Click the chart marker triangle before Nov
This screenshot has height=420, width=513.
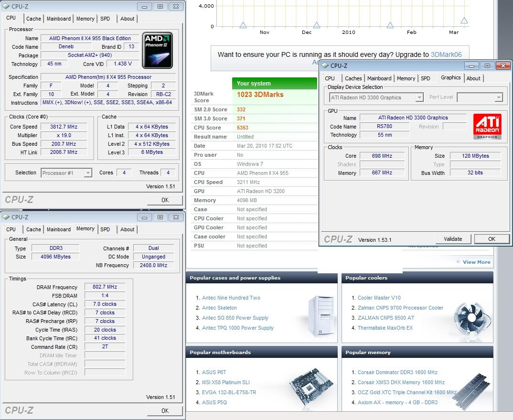[243, 25]
